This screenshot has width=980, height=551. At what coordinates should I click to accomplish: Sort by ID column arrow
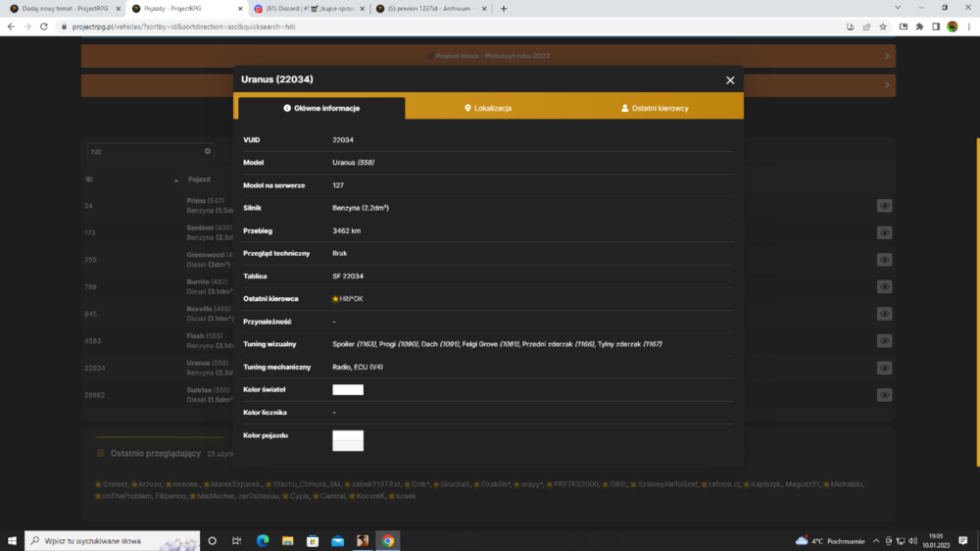coord(175,180)
